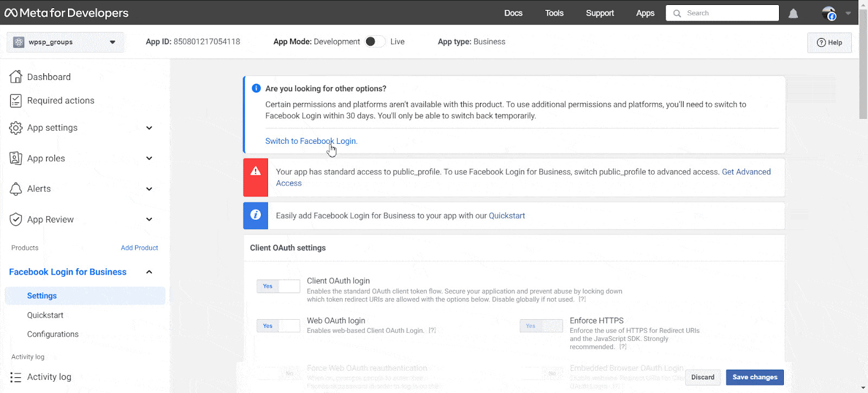
Task: Click the scrollbar down arrow
Action: pos(863,388)
